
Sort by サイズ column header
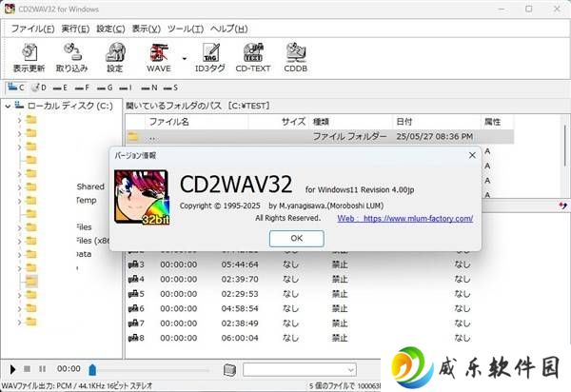279,122
